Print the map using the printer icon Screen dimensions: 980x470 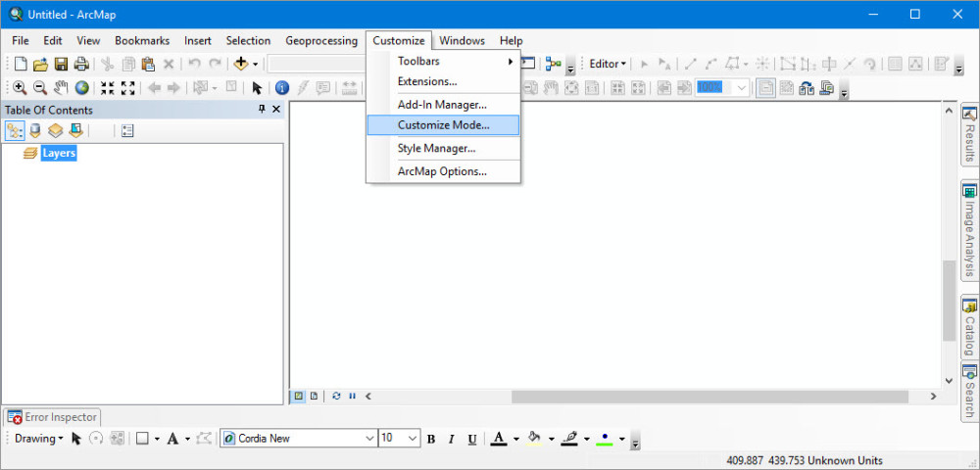(x=81, y=64)
